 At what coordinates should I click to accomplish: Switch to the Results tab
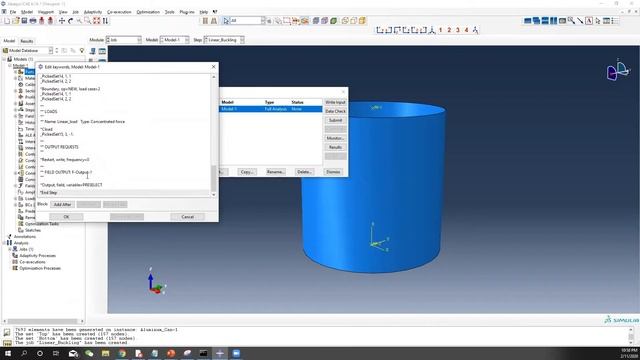click(27, 41)
